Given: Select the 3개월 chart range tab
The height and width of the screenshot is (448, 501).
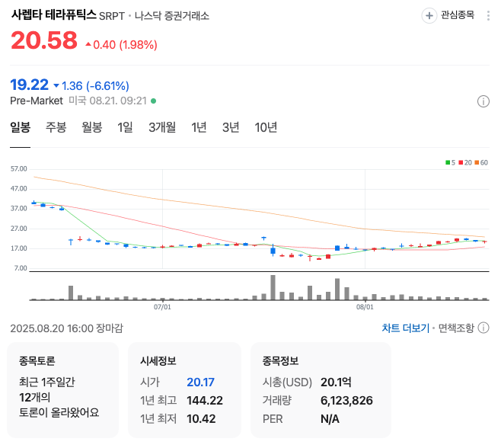Looking at the screenshot, I should click(162, 127).
